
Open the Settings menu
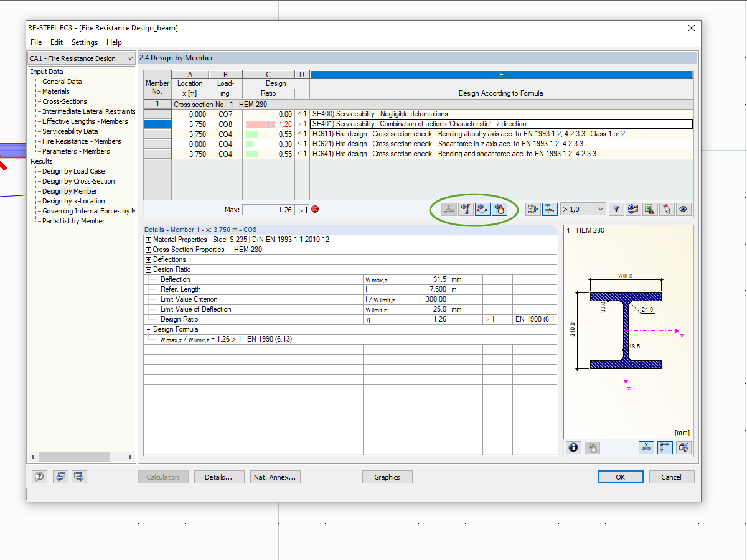click(x=85, y=42)
